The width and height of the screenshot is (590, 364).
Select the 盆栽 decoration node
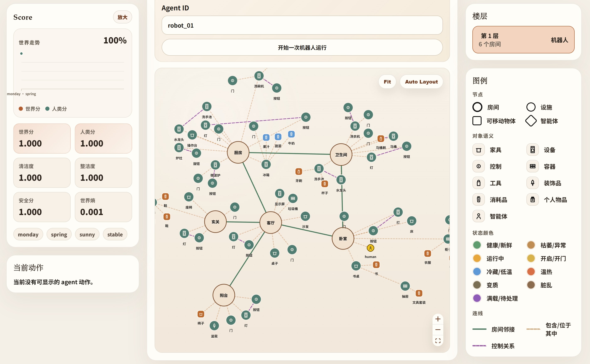[x=214, y=326]
